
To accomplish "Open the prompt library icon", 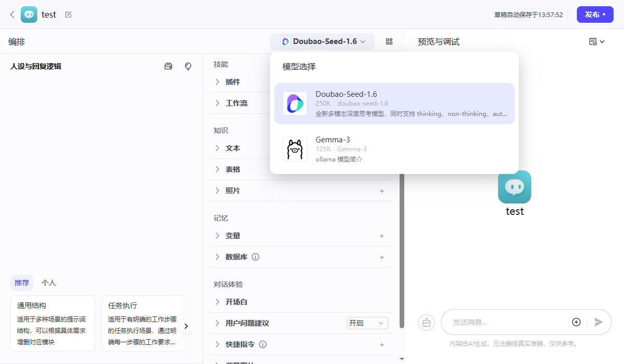I will point(168,66).
